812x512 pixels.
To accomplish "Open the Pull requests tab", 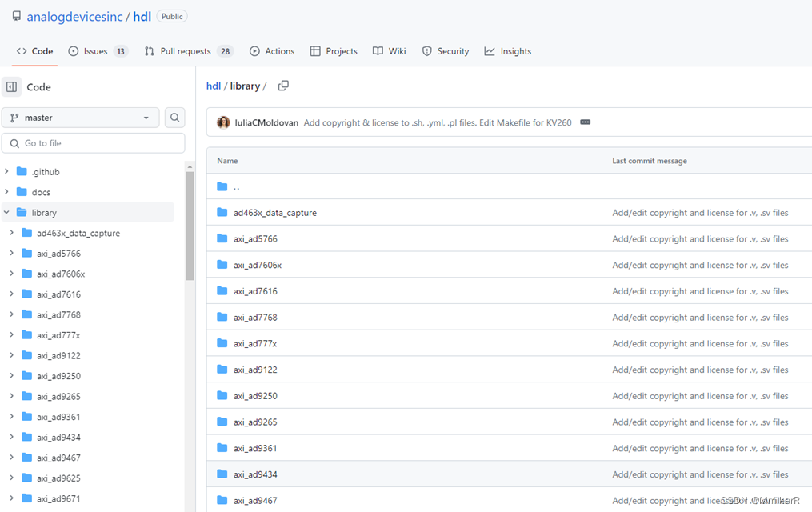I will (x=189, y=51).
